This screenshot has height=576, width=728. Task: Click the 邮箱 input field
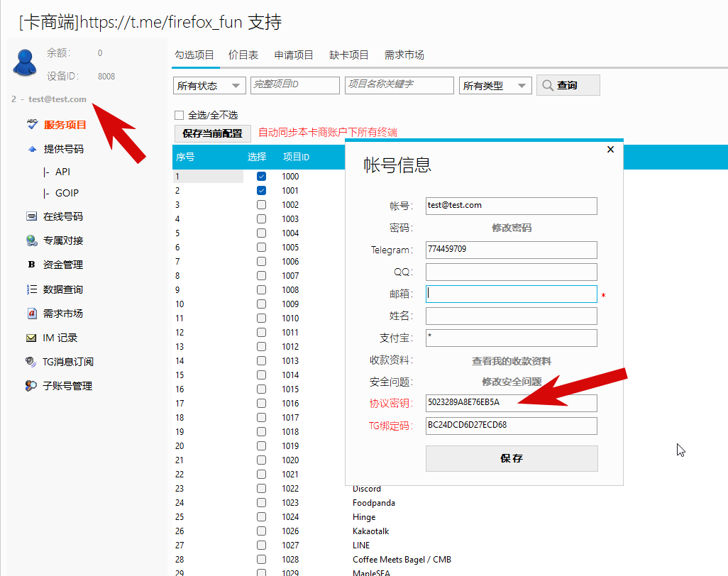[x=511, y=294]
